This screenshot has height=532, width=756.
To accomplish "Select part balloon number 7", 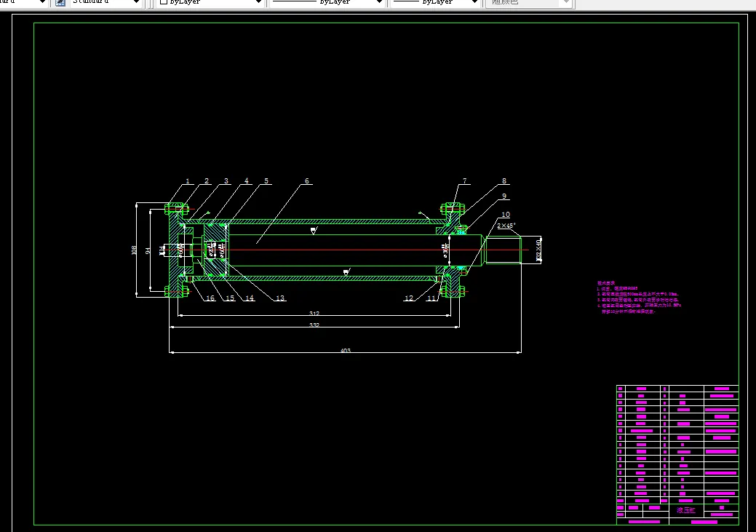I will [x=465, y=181].
